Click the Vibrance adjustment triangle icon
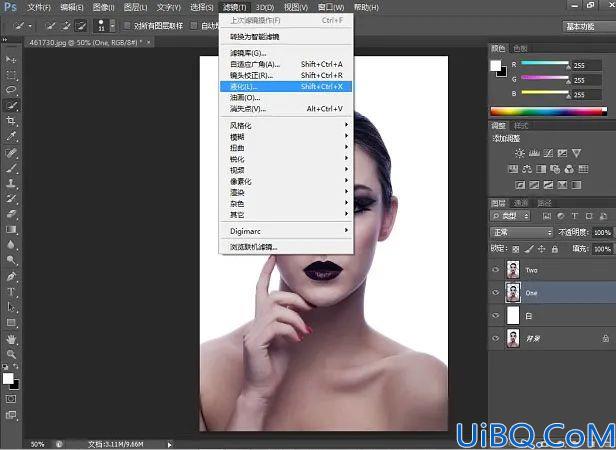This screenshot has height=450, width=616. click(576, 153)
